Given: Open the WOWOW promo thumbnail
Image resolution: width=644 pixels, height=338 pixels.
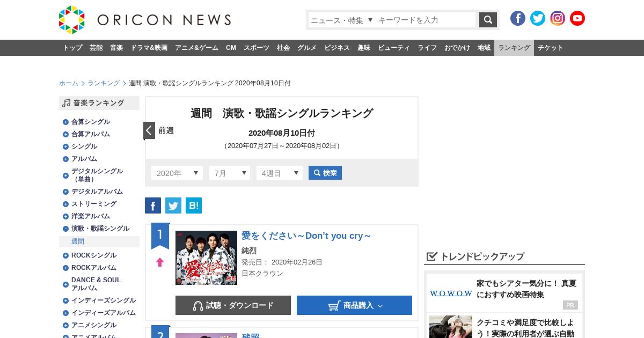Looking at the screenshot, I should point(451,293).
